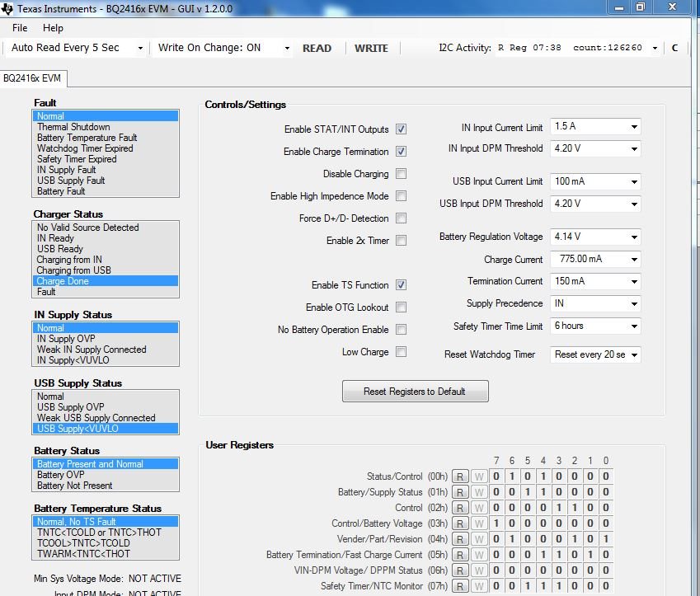This screenshot has width=700, height=596.
Task: Click the R button for Safety Timer/NTC Monitor (07h)
Action: coord(460,586)
